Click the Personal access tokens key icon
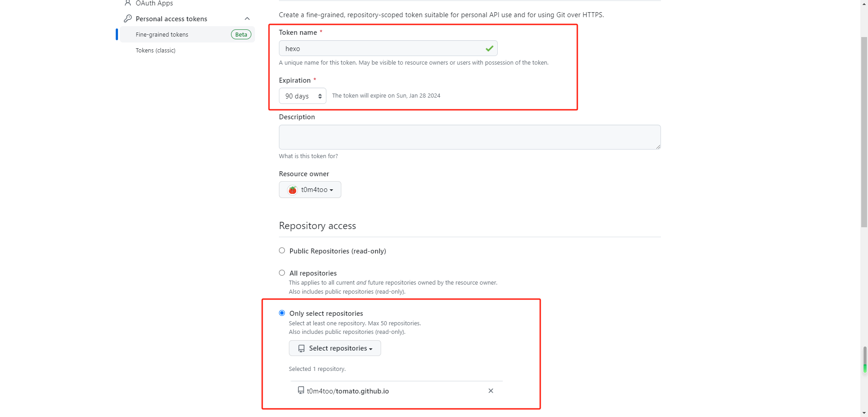 point(128,19)
